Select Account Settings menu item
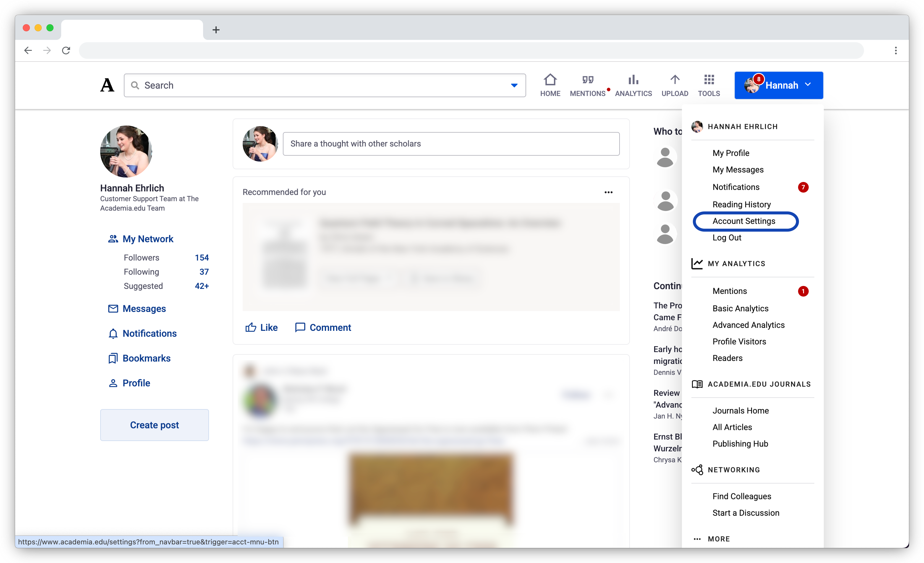 pyautogui.click(x=744, y=221)
